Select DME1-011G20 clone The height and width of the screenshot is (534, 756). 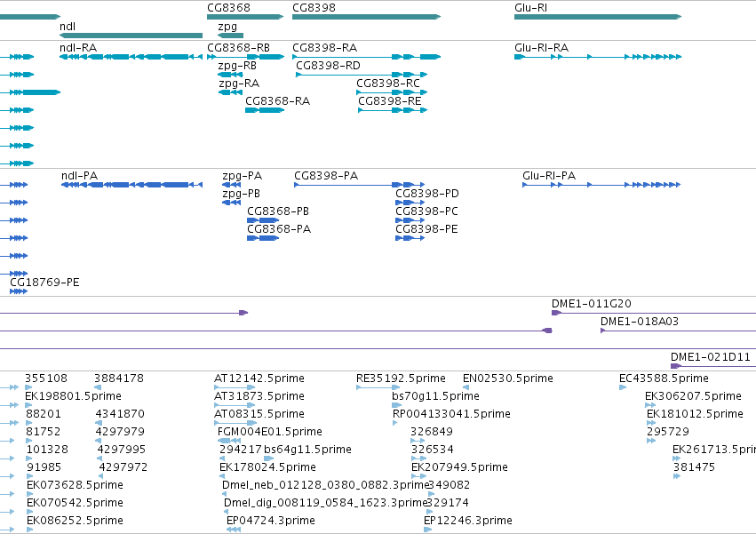tap(654, 313)
